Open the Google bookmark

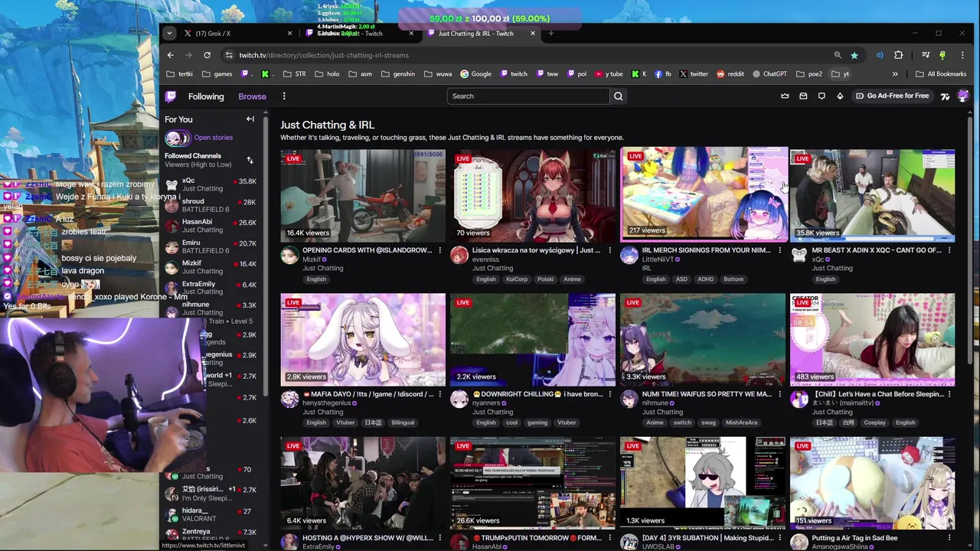(x=475, y=74)
